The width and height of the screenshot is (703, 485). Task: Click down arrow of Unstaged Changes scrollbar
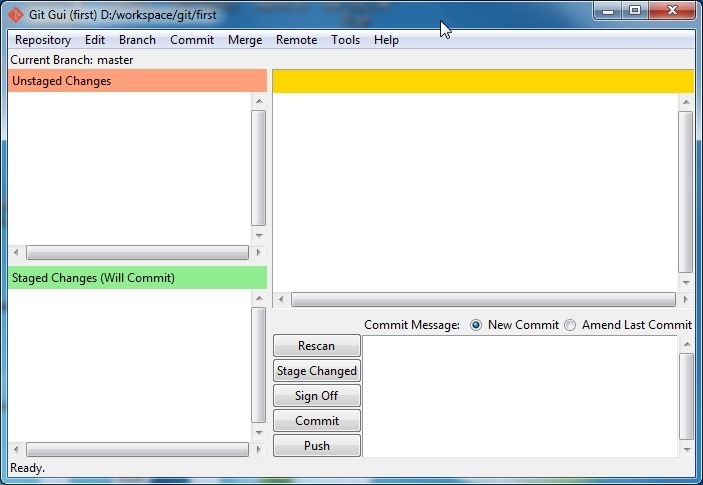259,235
